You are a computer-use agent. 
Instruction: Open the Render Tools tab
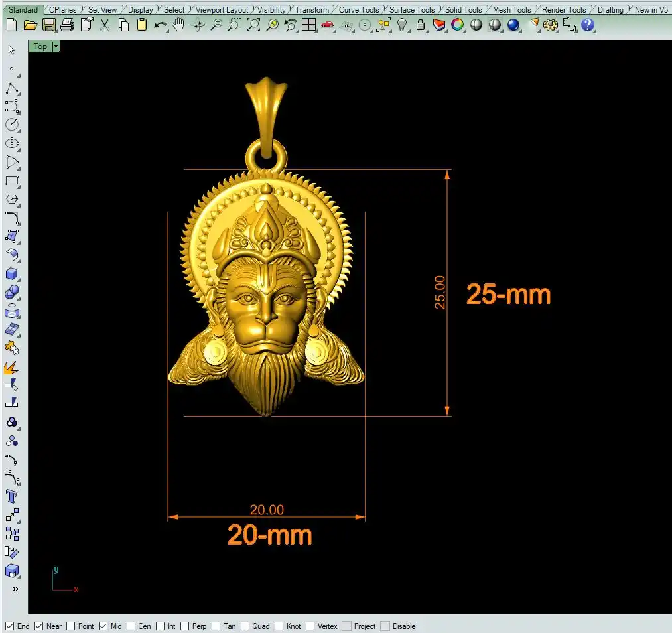click(563, 9)
